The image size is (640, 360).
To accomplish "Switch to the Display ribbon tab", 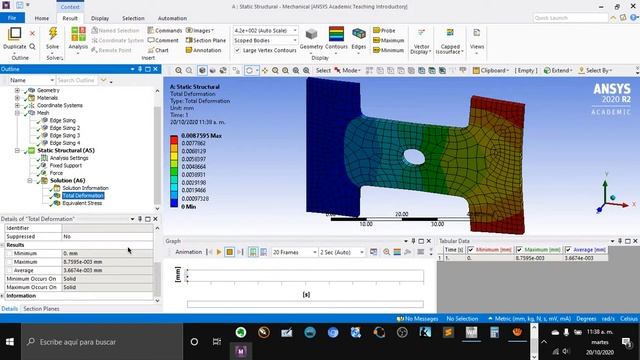I will click(x=100, y=18).
